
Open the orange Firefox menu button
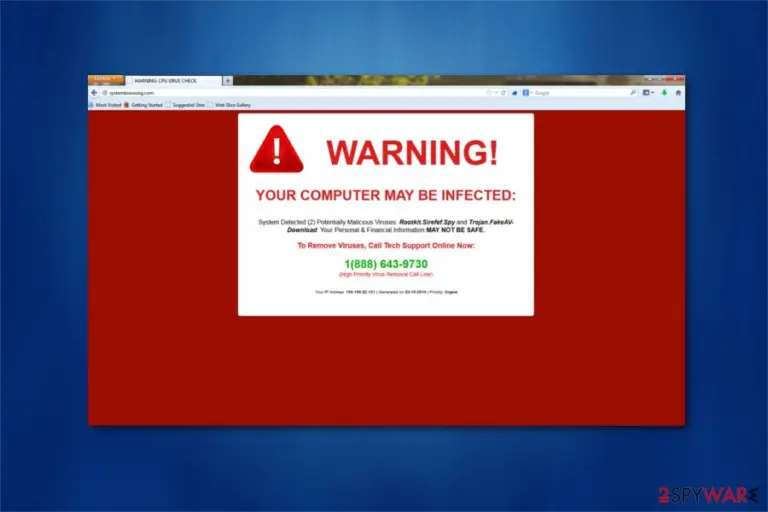(x=105, y=79)
